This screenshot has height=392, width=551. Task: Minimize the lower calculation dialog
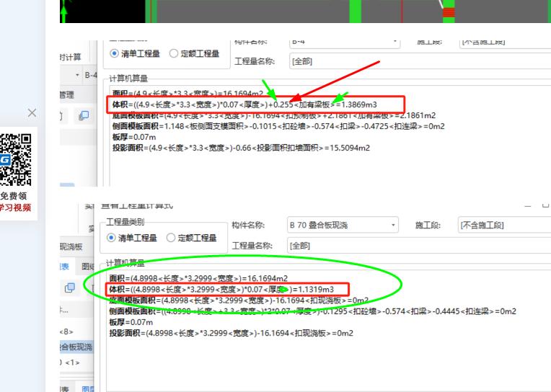pos(528,206)
